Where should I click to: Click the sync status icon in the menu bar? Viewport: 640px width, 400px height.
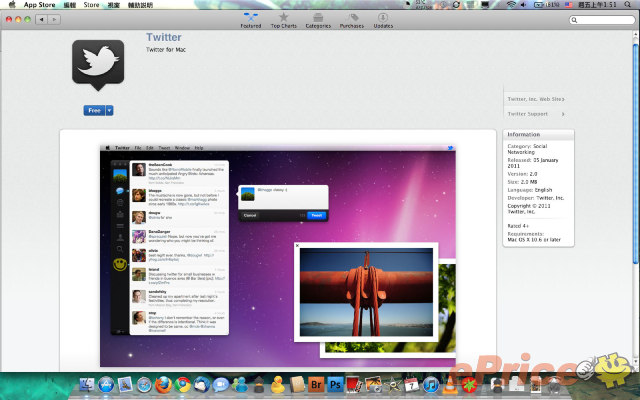pos(456,4)
